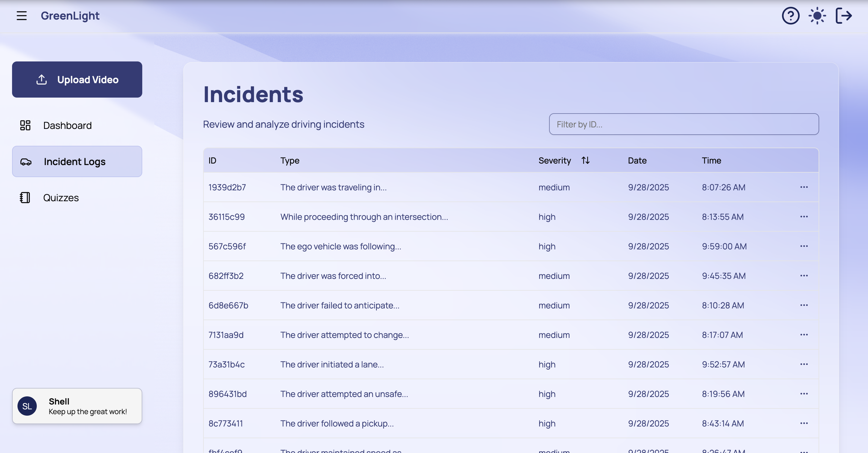Click the SL user avatar
Viewport: 868px width, 453px height.
(27, 406)
